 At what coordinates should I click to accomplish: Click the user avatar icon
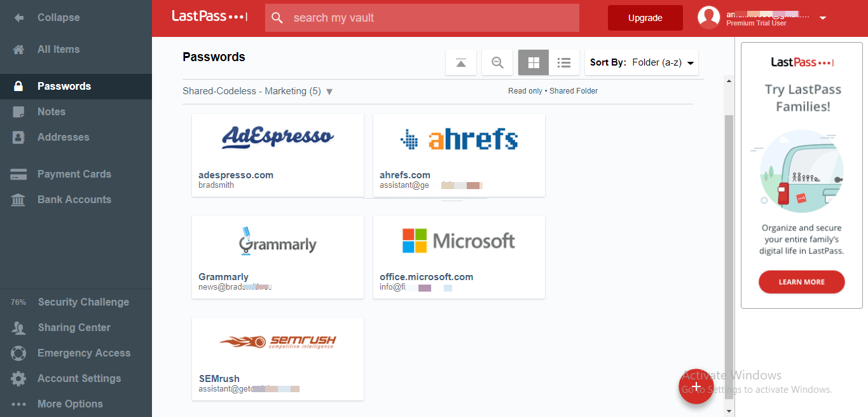coord(709,18)
